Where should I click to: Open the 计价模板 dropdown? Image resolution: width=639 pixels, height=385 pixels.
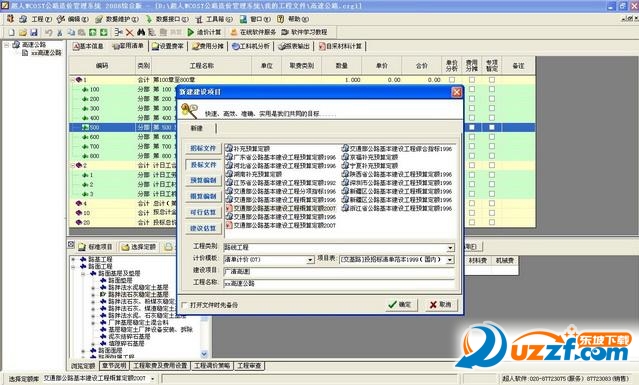(310, 260)
